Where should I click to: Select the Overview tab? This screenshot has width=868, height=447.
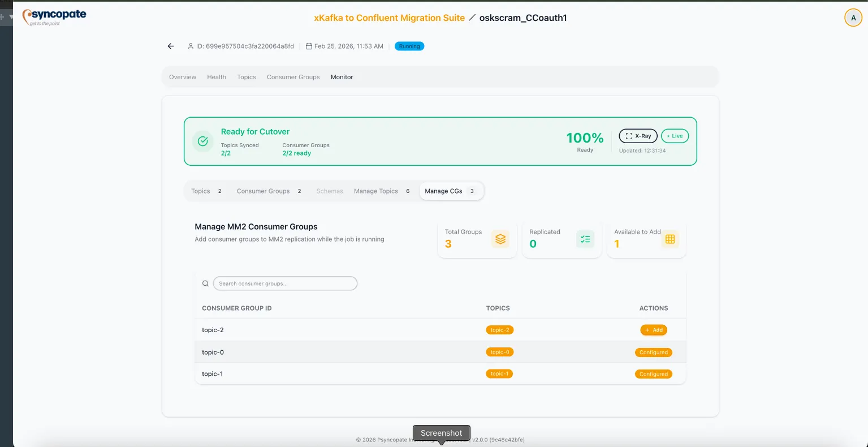point(182,77)
